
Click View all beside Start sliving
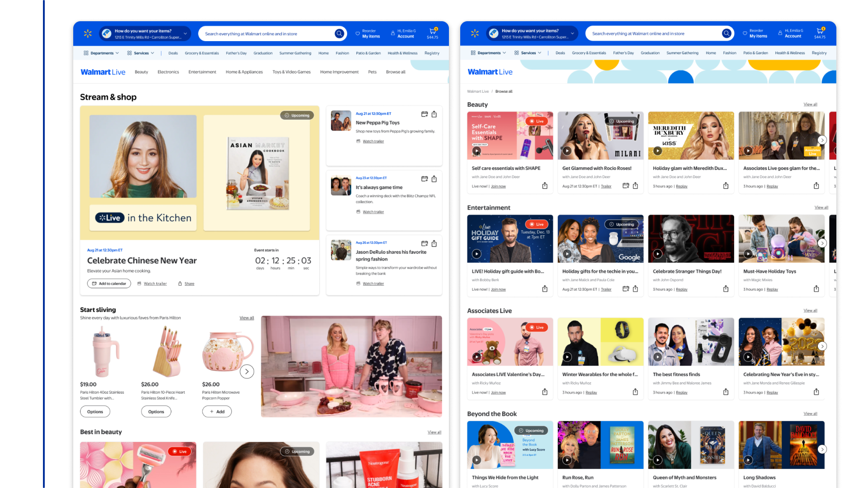click(247, 318)
